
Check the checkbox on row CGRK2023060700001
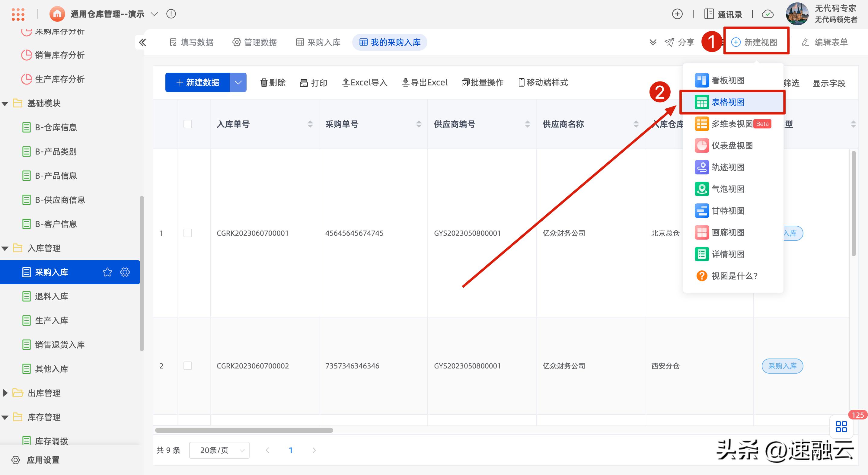tap(187, 233)
